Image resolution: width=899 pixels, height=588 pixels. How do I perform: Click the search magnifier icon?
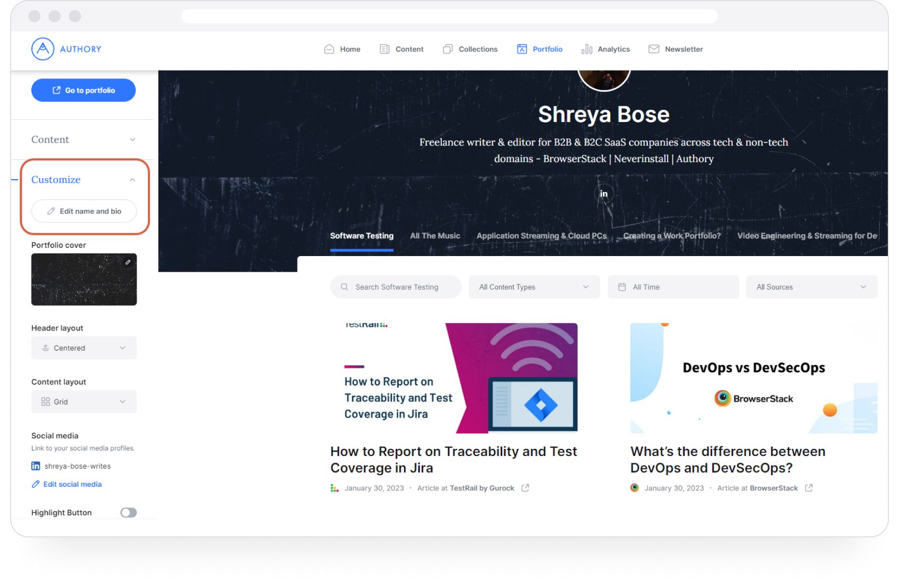coord(344,287)
